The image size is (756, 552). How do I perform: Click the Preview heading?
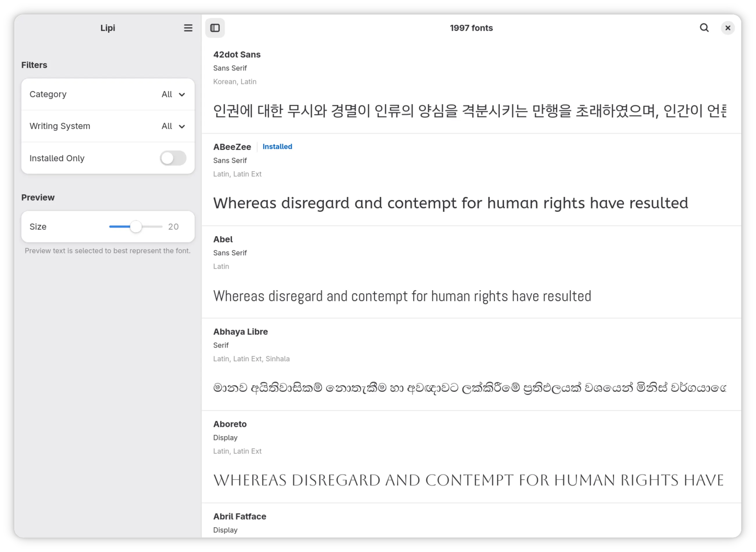click(38, 198)
